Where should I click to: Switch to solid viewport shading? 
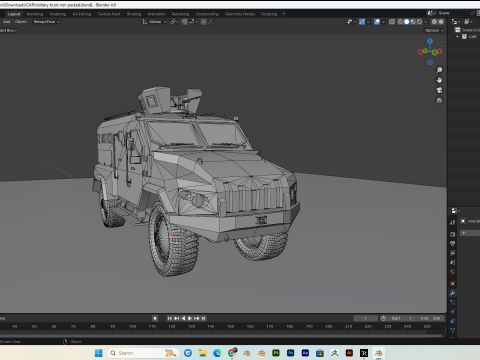407,22
